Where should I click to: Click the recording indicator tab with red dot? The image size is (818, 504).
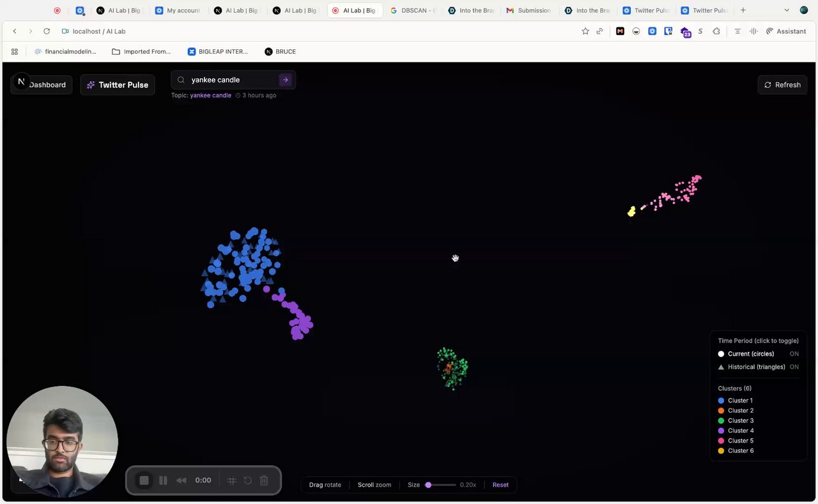(x=57, y=10)
